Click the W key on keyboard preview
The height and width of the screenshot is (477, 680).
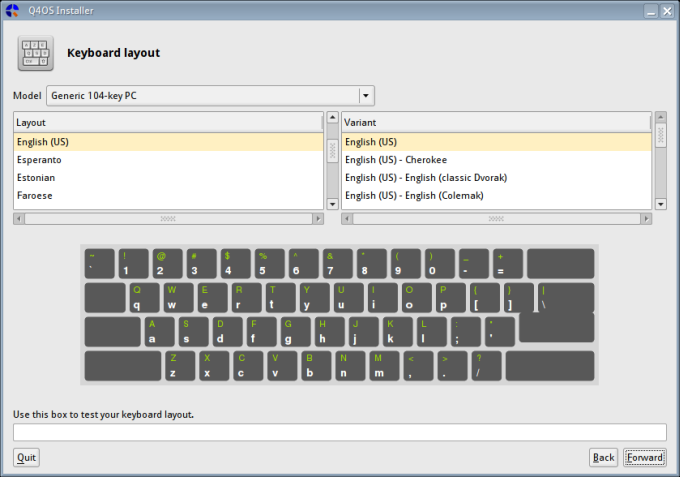pos(179,297)
